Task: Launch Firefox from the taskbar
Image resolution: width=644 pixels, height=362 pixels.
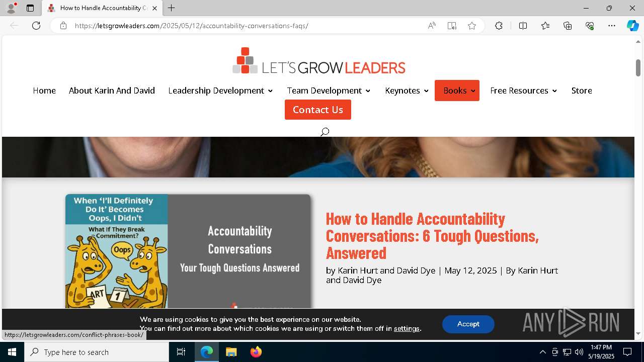Action: coord(256,352)
